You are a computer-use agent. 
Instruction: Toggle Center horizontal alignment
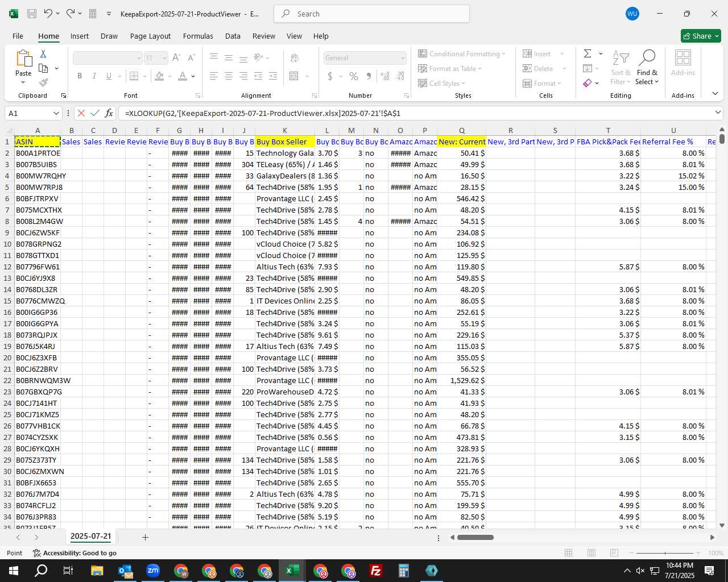tap(228, 76)
